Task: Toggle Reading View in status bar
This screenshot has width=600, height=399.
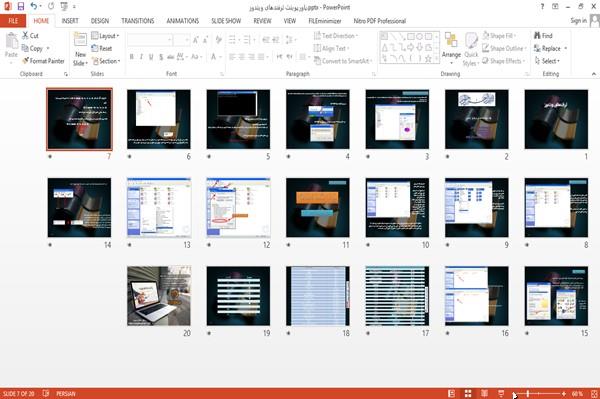Action: click(484, 394)
